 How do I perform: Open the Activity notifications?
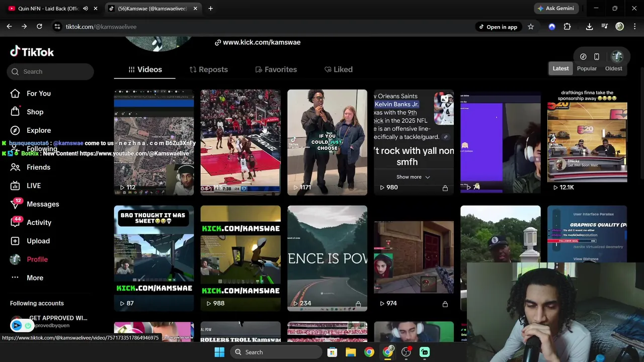tap(31, 222)
